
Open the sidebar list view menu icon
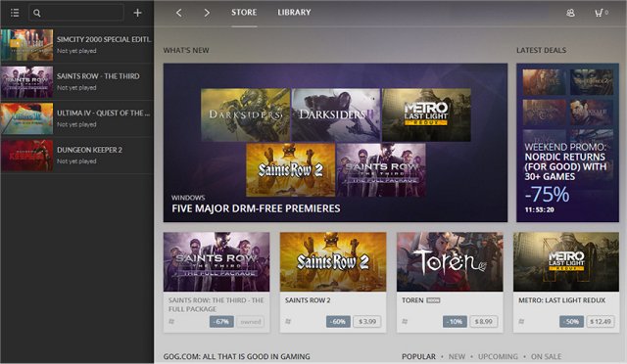point(15,13)
